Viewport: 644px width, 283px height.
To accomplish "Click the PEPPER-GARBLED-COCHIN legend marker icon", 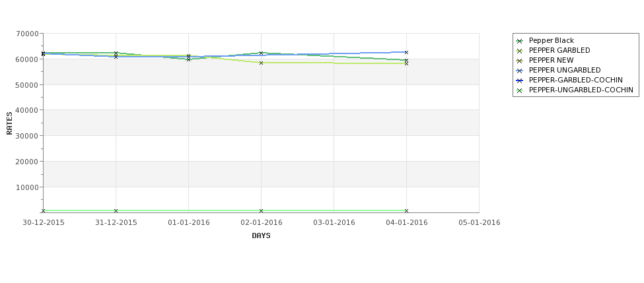I will pyautogui.click(x=520, y=80).
